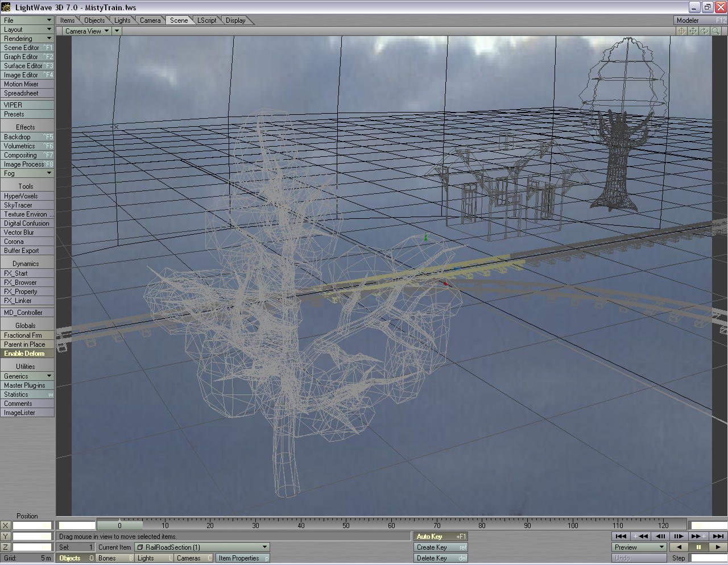Toggle the Z position axis button
The width and height of the screenshot is (728, 565).
coord(6,547)
